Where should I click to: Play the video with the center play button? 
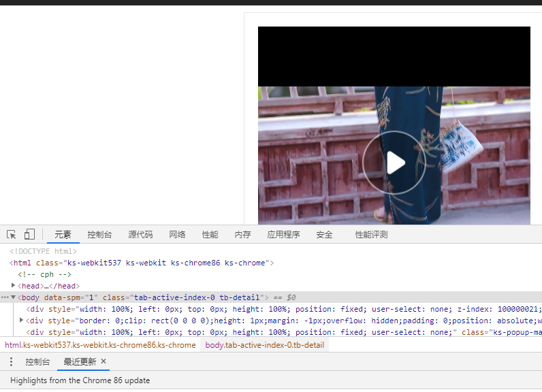point(394,163)
